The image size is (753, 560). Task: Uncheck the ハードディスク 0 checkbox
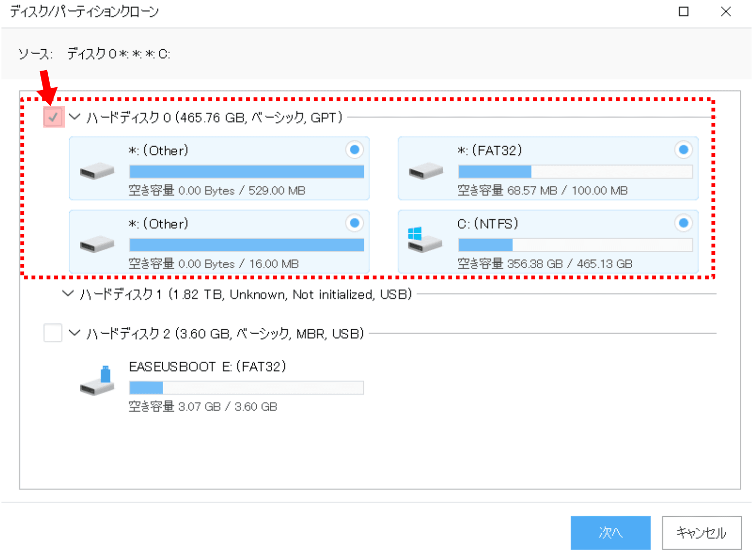(54, 117)
